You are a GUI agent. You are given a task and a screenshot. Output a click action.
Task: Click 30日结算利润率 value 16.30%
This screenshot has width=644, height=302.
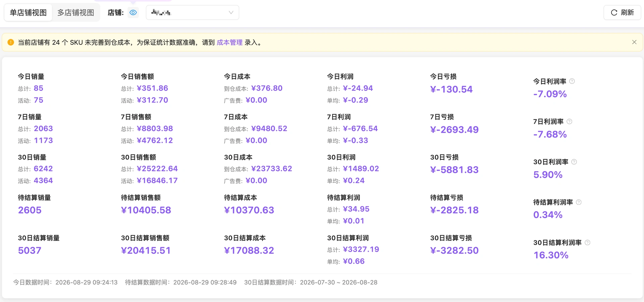coord(551,255)
